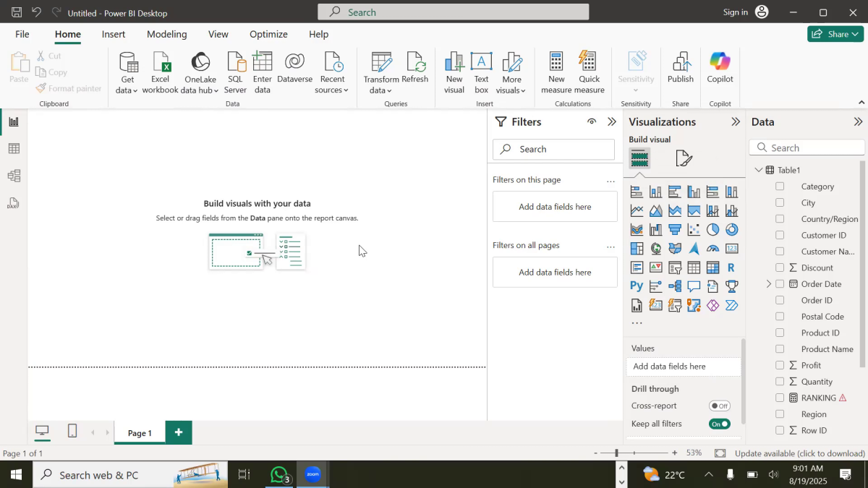This screenshot has height=488, width=868.
Task: Select the Scatter chart visual
Action: tap(694, 230)
